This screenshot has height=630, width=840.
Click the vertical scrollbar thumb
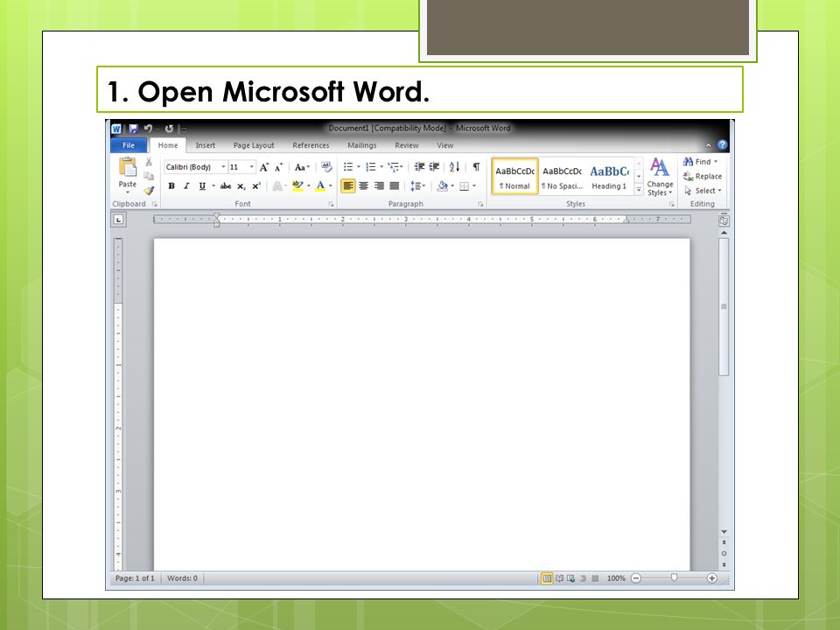pyautogui.click(x=724, y=306)
